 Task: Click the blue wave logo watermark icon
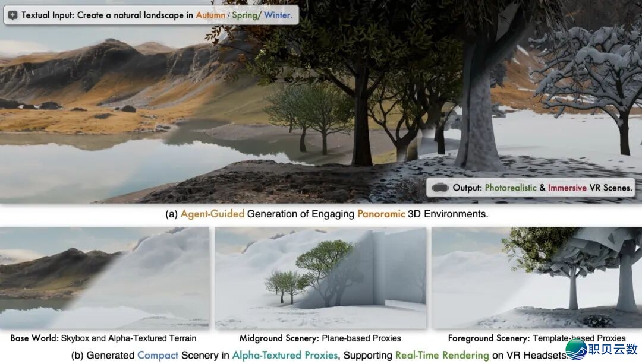(x=577, y=350)
